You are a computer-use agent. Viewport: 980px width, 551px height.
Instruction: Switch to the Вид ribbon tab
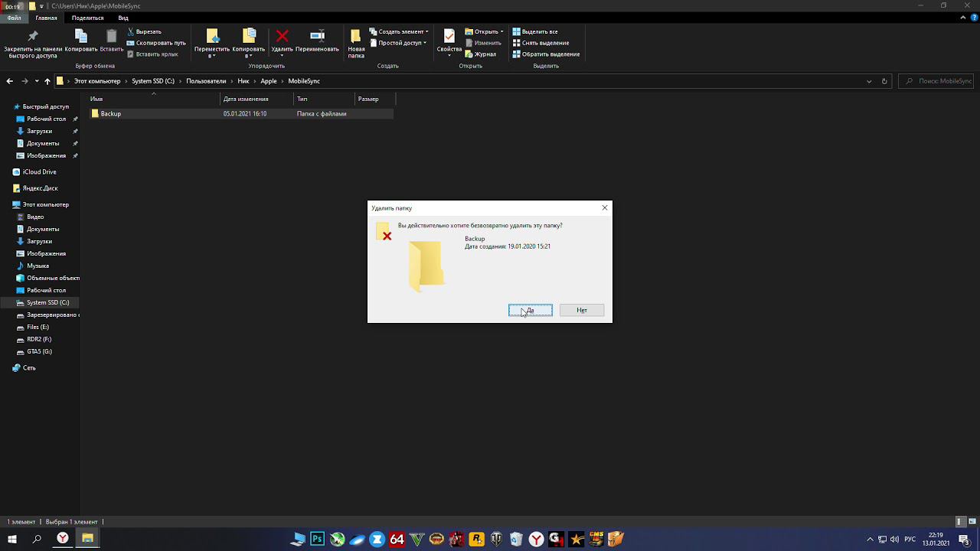[x=123, y=18]
